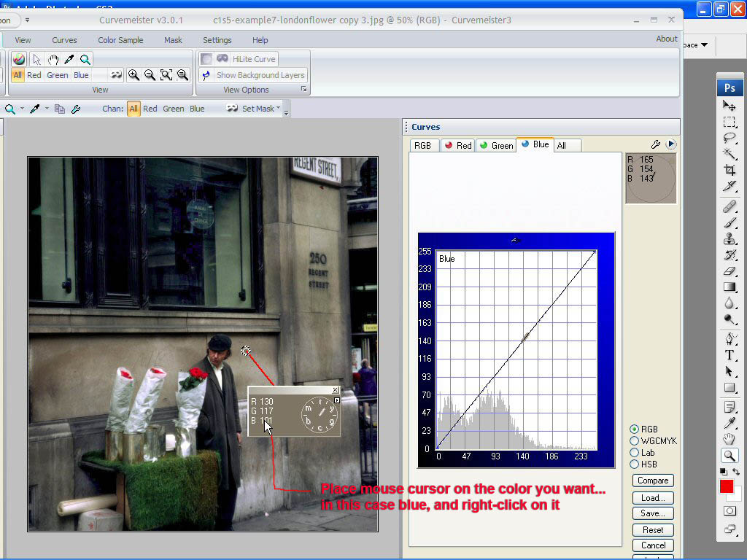
Task: Select the WGCMYK color mode radio button
Action: coord(634,441)
